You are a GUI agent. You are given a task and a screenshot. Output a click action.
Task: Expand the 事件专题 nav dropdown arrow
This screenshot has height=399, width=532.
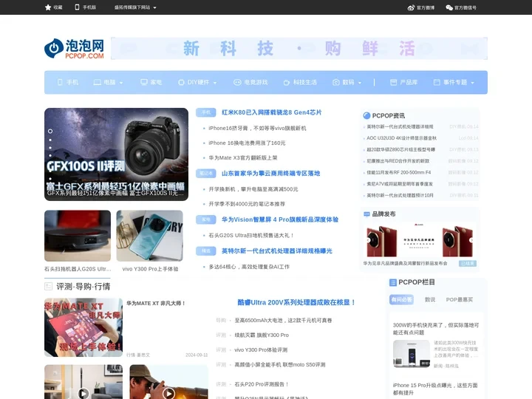[x=472, y=83]
